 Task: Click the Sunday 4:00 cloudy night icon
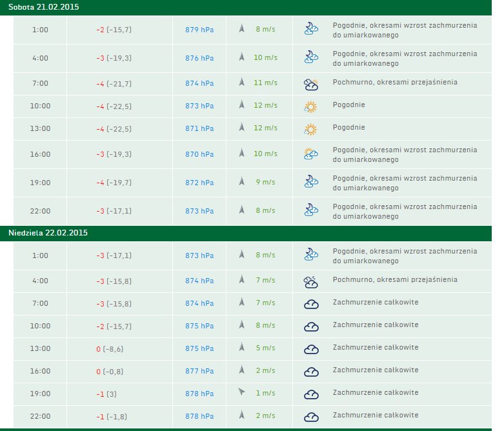coord(311,281)
